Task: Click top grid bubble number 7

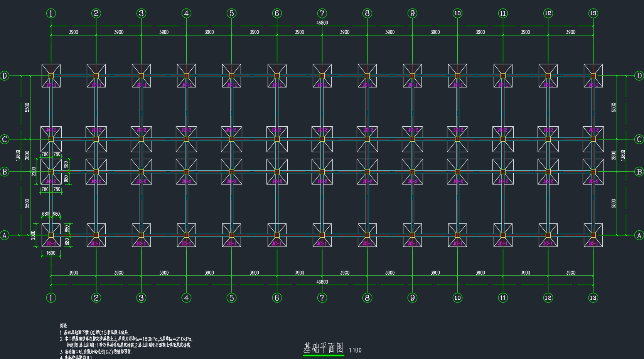Action: (322, 13)
